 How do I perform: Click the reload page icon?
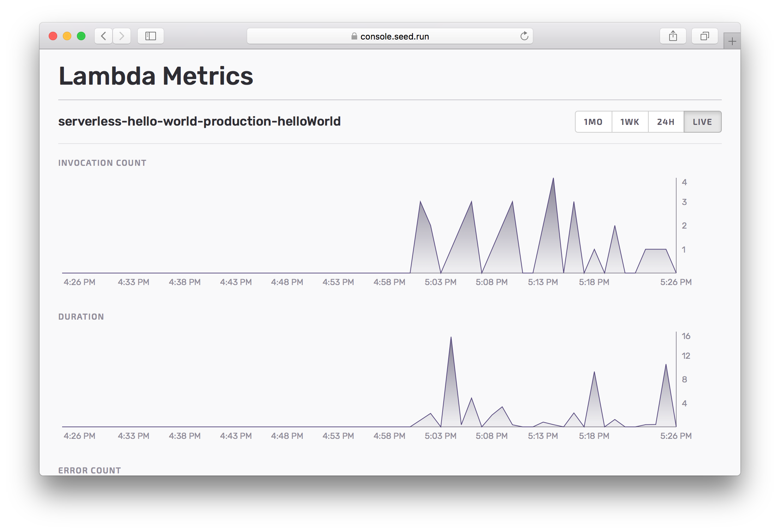coord(524,36)
